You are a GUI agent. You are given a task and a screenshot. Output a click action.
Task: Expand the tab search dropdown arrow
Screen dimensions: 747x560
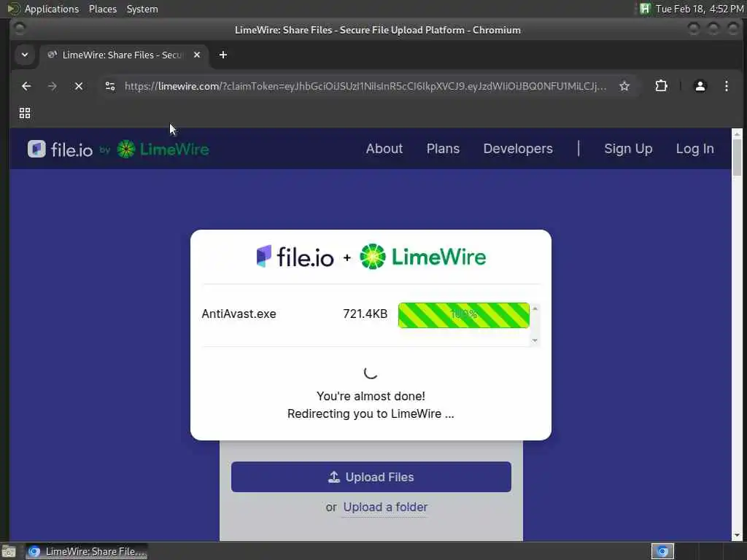[25, 55]
